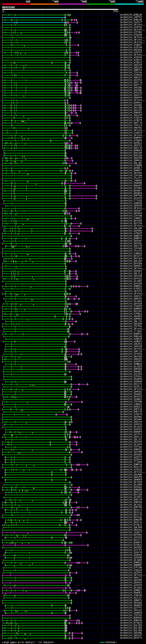Select hit label UniRef100_Q8W4T1

coord(131,600)
